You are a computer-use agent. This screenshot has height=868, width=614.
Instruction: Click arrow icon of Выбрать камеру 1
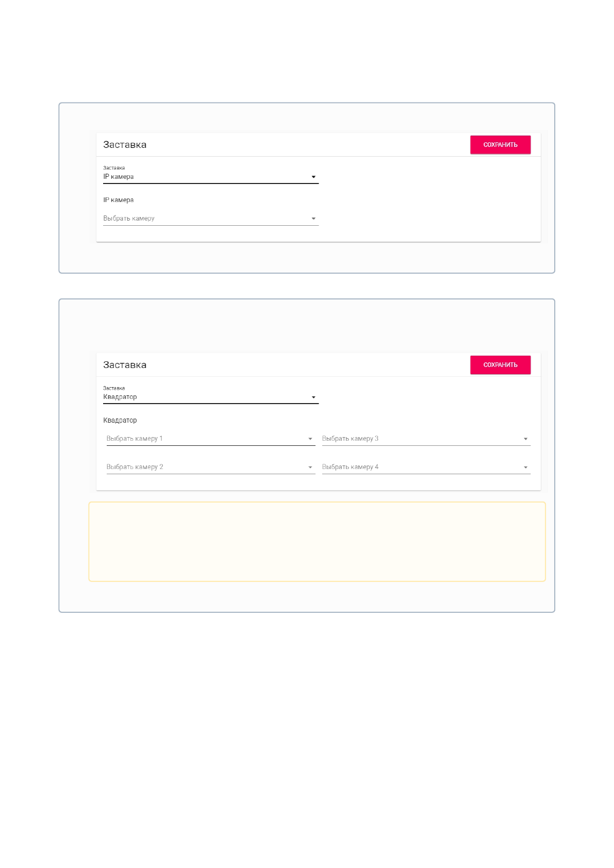310,439
